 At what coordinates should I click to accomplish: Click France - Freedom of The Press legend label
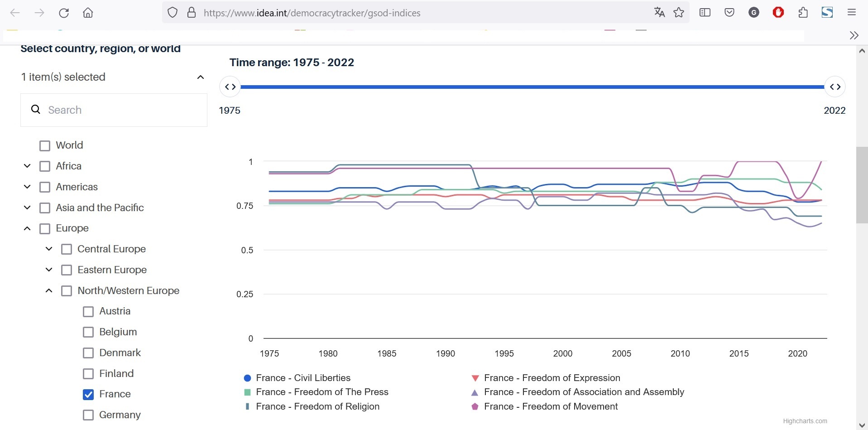click(x=322, y=392)
